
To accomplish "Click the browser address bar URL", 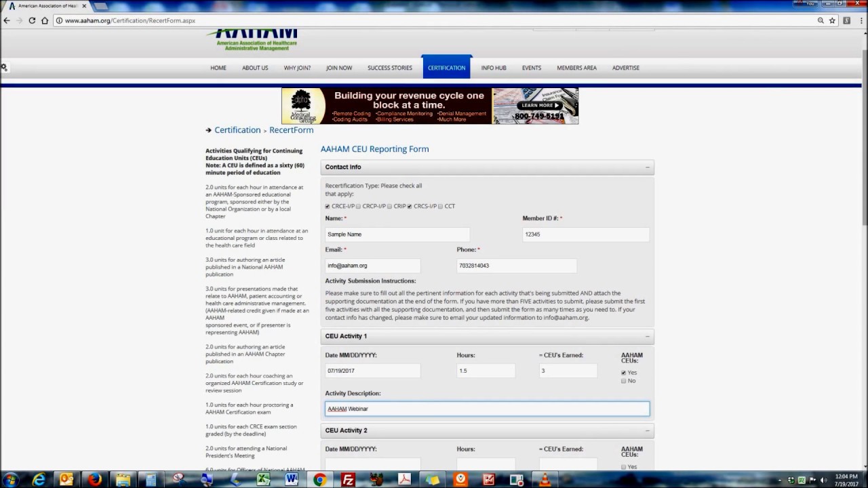I will pyautogui.click(x=130, y=20).
